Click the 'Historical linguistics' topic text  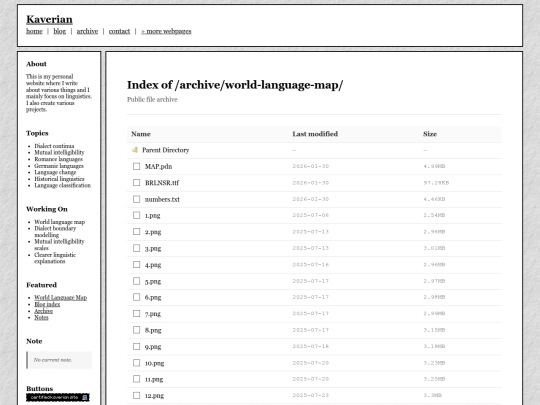coord(59,179)
